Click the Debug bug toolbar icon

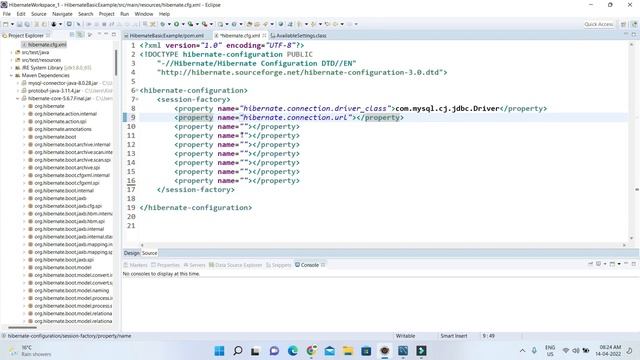pos(163,24)
